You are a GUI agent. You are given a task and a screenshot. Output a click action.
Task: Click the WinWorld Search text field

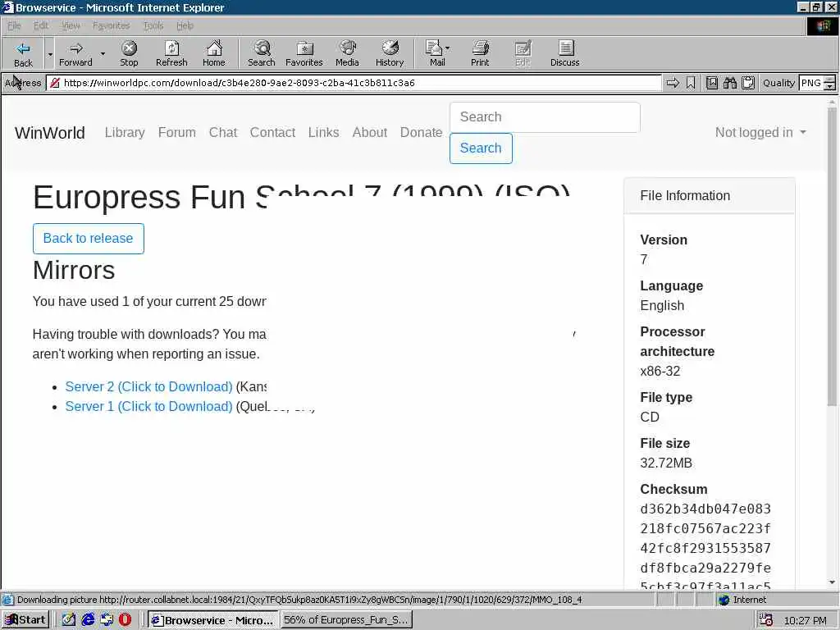coord(545,116)
